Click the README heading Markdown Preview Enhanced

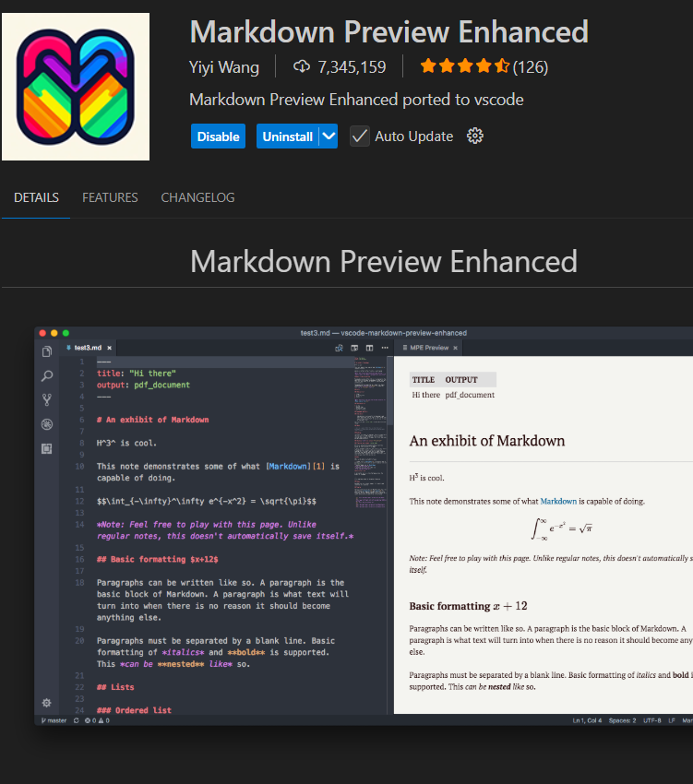pos(384,262)
